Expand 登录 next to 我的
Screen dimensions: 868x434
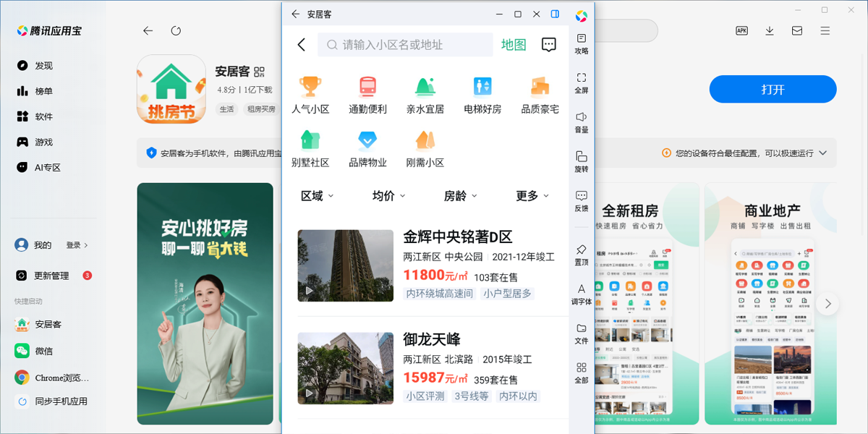(x=77, y=245)
